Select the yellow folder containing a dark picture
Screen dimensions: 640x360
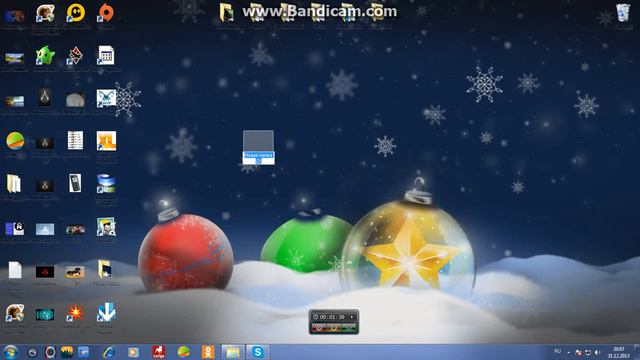click(104, 269)
